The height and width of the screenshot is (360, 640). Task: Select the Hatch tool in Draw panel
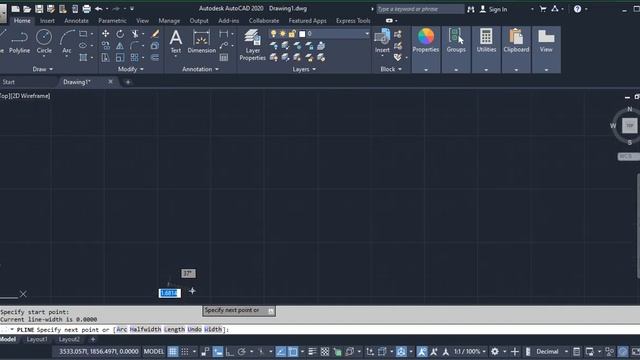coord(83,58)
